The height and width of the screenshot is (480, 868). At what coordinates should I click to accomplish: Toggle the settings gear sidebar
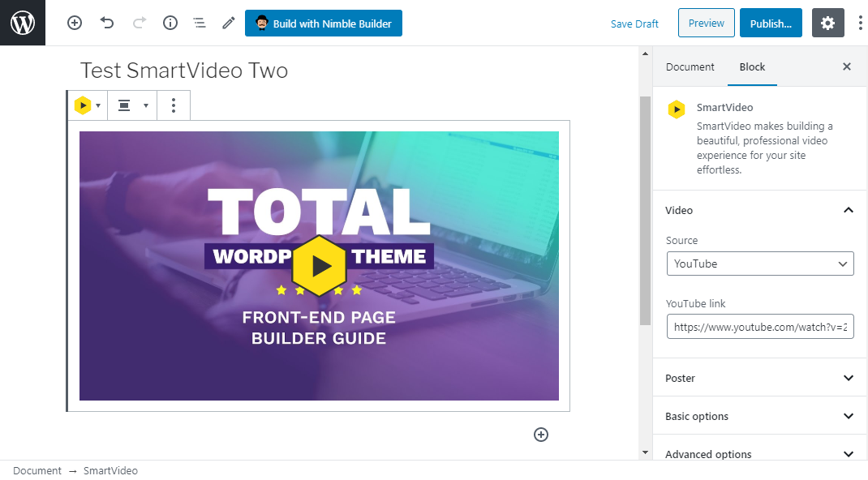coord(827,23)
